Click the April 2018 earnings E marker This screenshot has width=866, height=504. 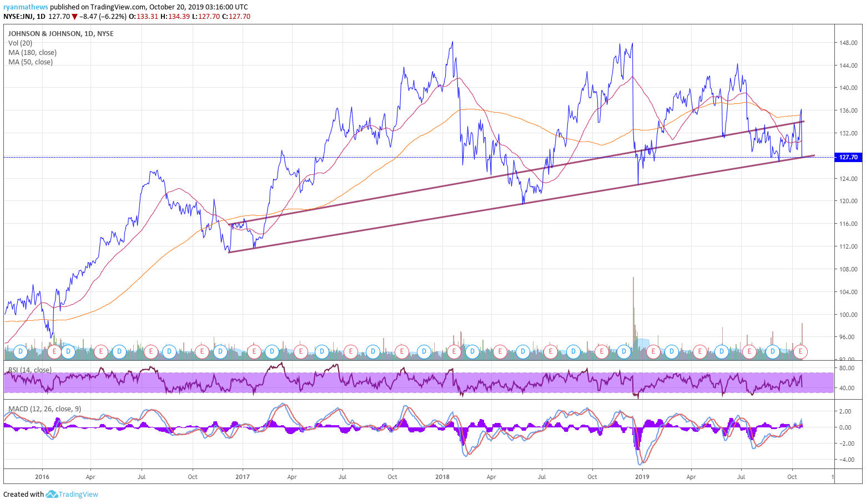tap(500, 351)
